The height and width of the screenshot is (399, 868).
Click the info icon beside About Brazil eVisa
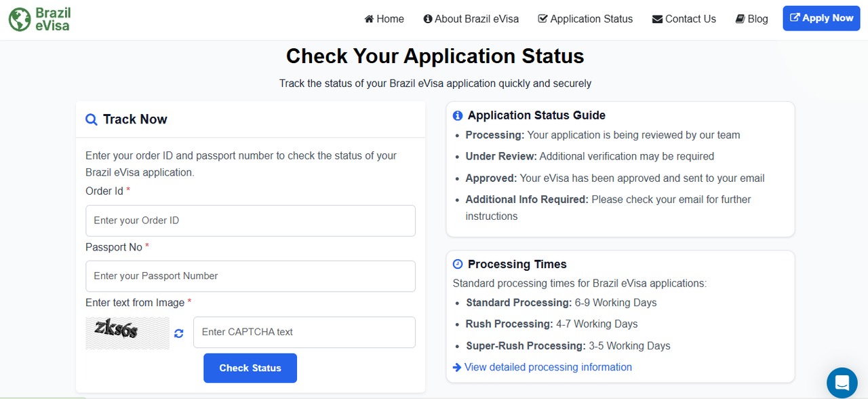coord(428,19)
